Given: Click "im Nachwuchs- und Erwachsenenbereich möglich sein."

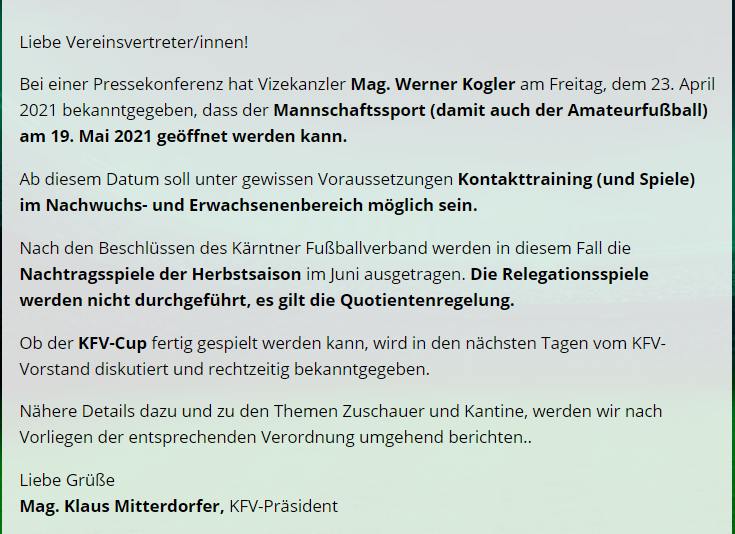Looking at the screenshot, I should (249, 205).
